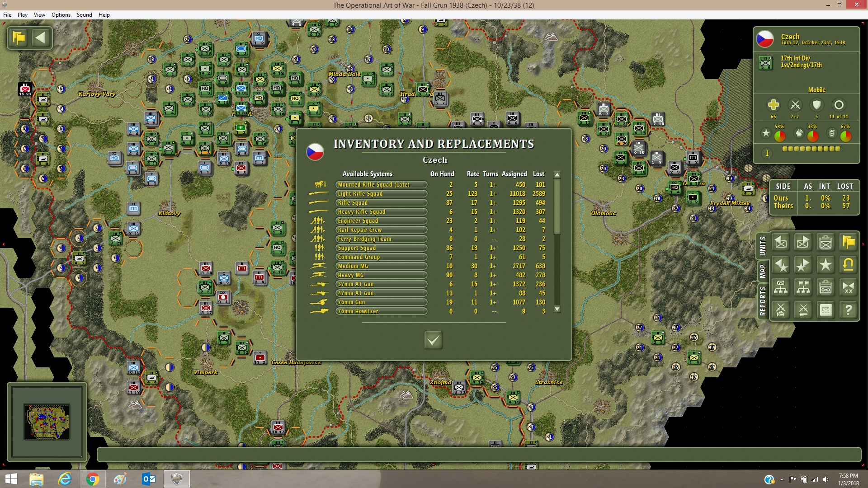Go to previous formation star-arrow icon

[x=781, y=265]
